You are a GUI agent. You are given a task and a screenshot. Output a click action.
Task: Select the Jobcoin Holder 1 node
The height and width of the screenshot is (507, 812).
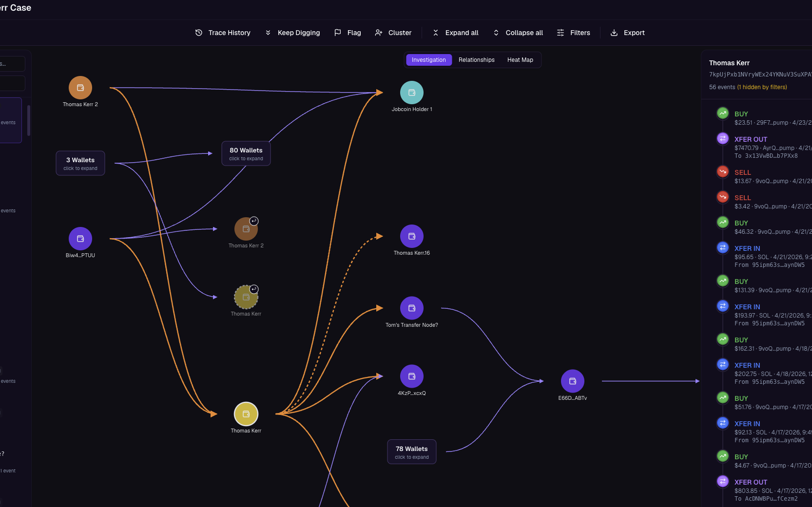pos(412,93)
